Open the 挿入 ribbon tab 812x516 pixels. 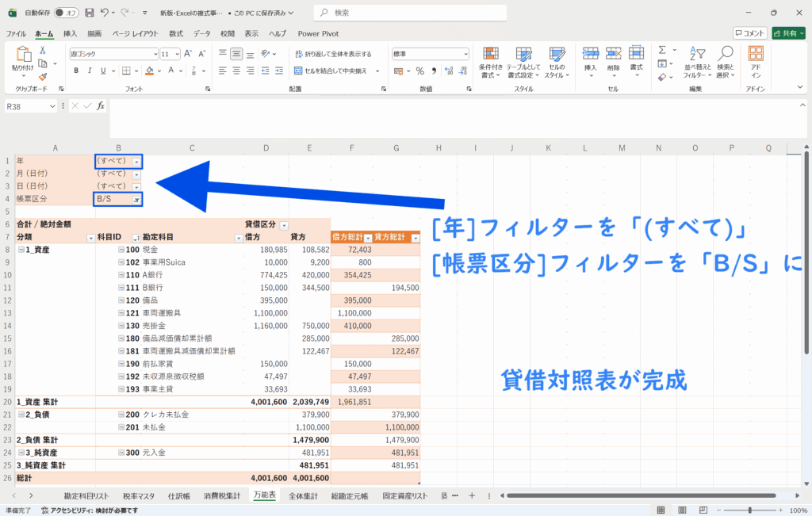click(70, 33)
